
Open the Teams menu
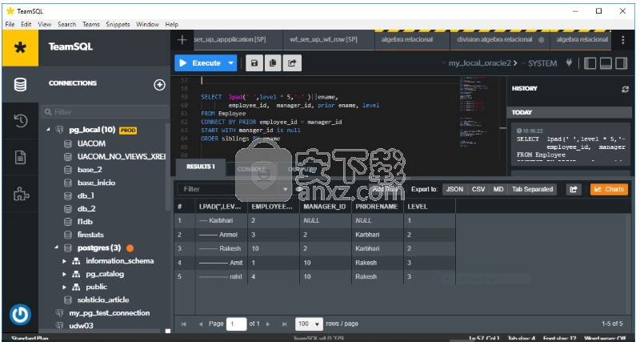click(x=91, y=24)
